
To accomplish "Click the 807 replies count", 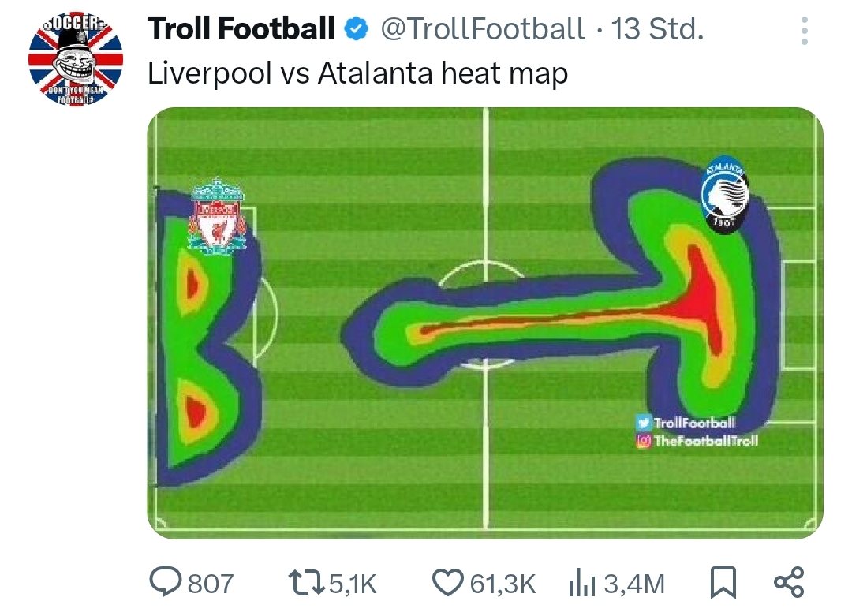I will coord(210,584).
